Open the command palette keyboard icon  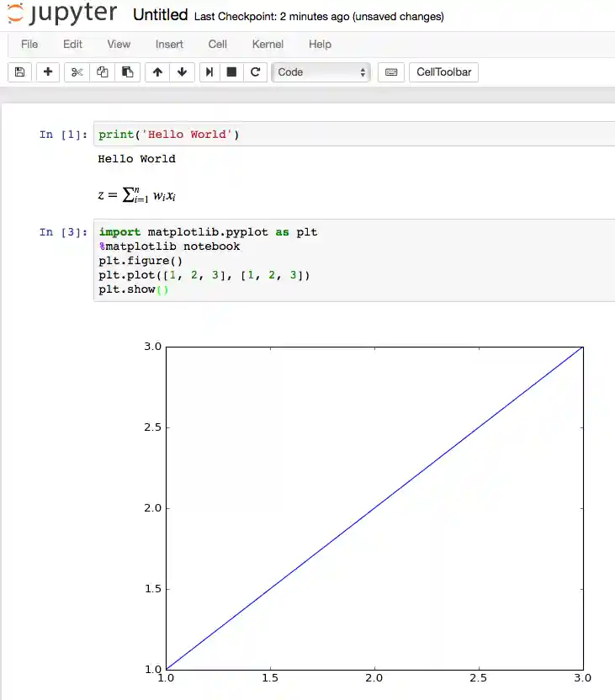click(x=390, y=72)
